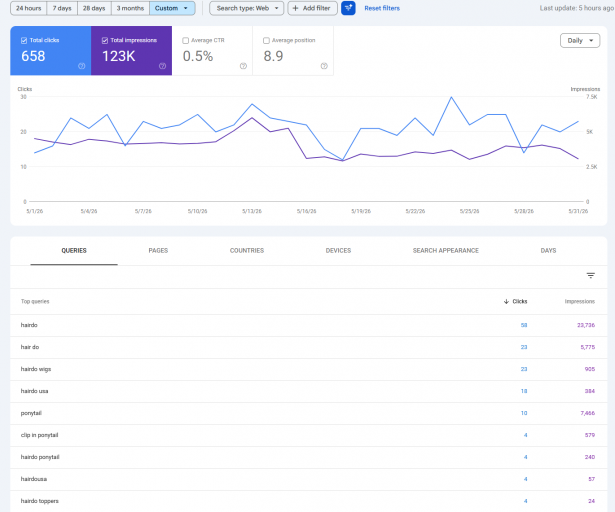
Task: Toggle the Total clicks checkbox
Action: point(24,40)
